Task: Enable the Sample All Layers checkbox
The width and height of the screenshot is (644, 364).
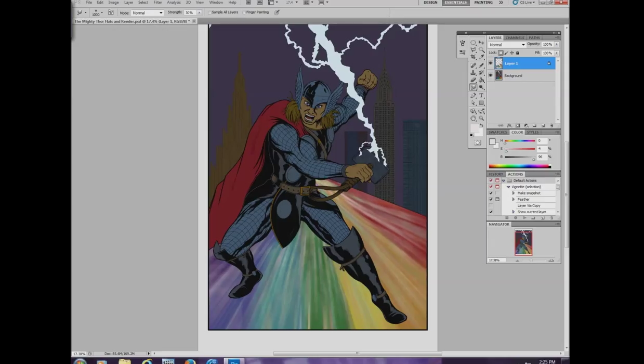Action: click(x=209, y=12)
